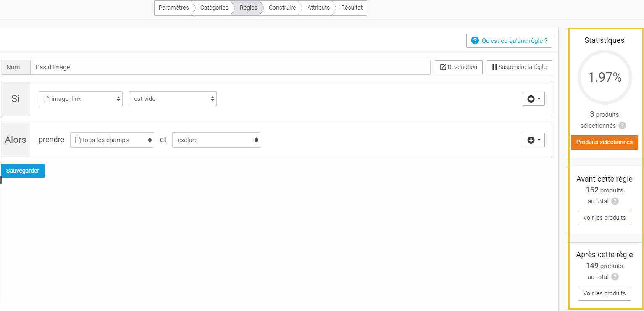Click 'Voir les produits' under Après cette règle
Screen dimensions: 644x311
tap(605, 294)
